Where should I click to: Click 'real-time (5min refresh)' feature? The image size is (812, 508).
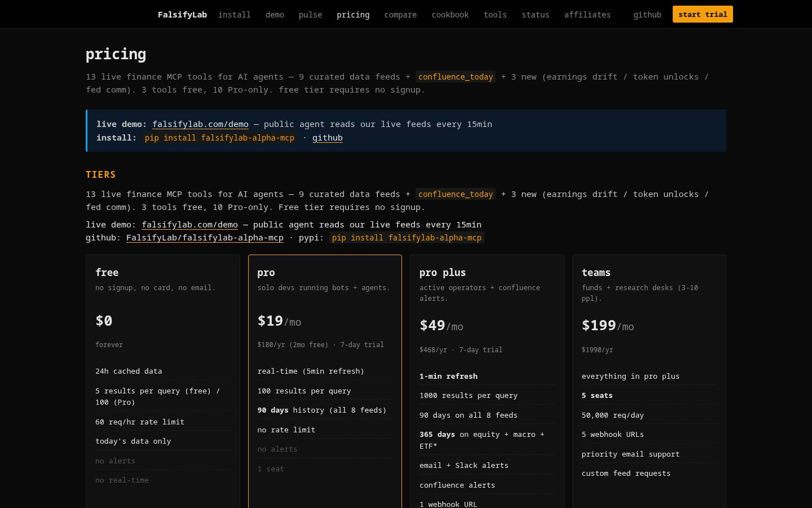click(311, 371)
